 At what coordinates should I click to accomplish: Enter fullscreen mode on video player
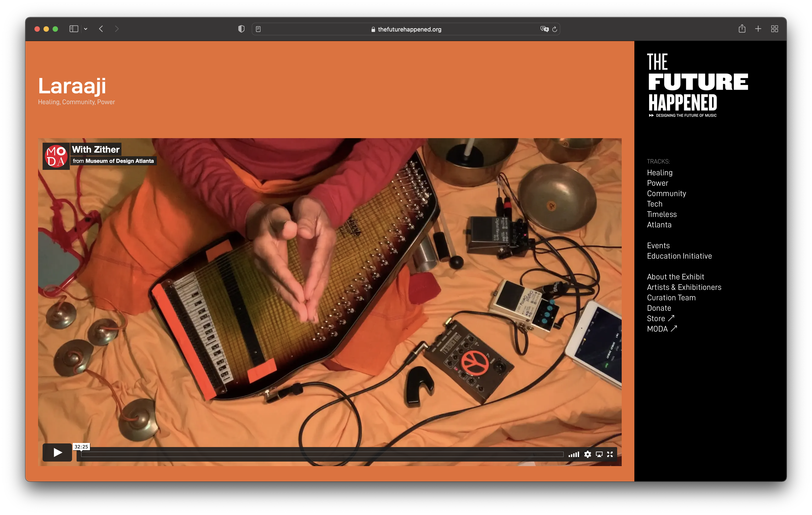(610, 454)
